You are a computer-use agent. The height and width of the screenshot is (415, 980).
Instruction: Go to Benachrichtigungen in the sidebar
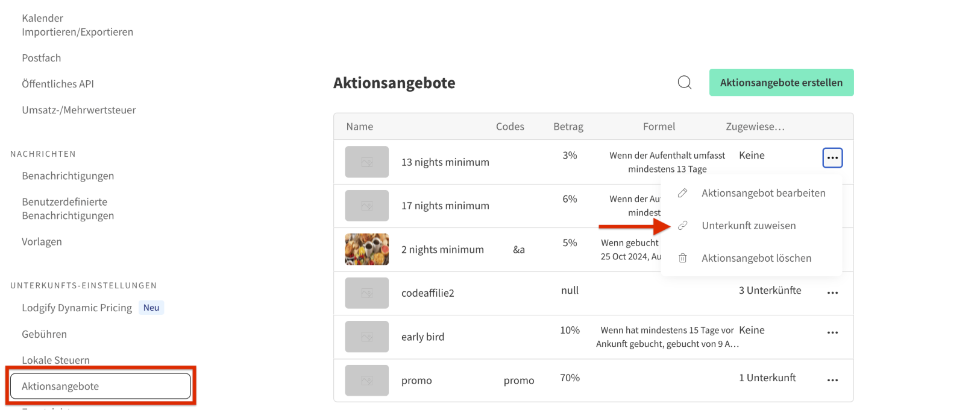(68, 176)
